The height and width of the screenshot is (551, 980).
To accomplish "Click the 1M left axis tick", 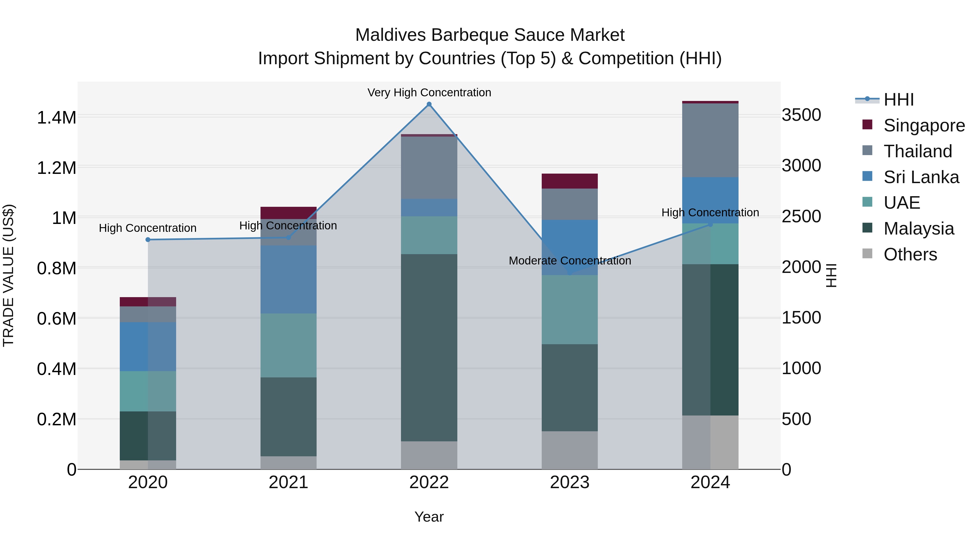I will click(64, 218).
